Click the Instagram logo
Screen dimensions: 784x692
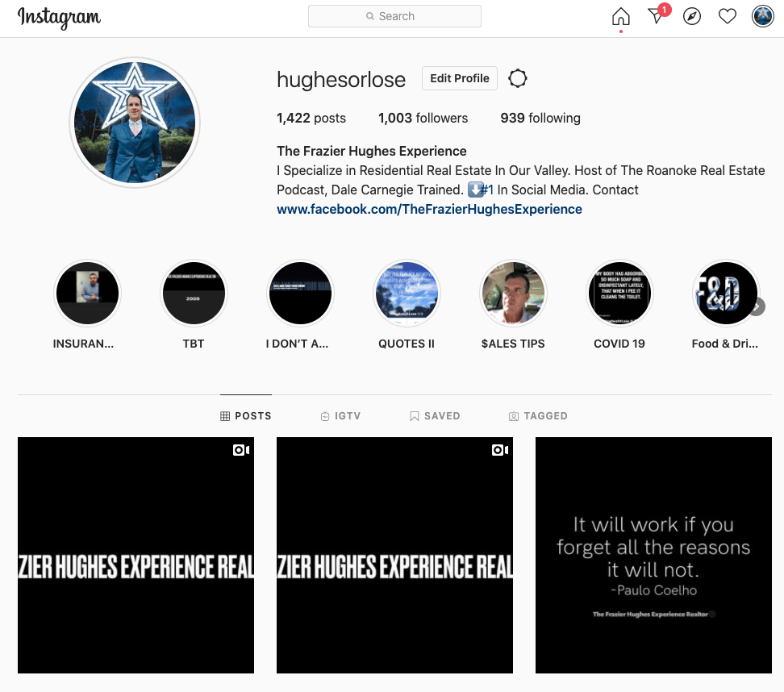59,17
